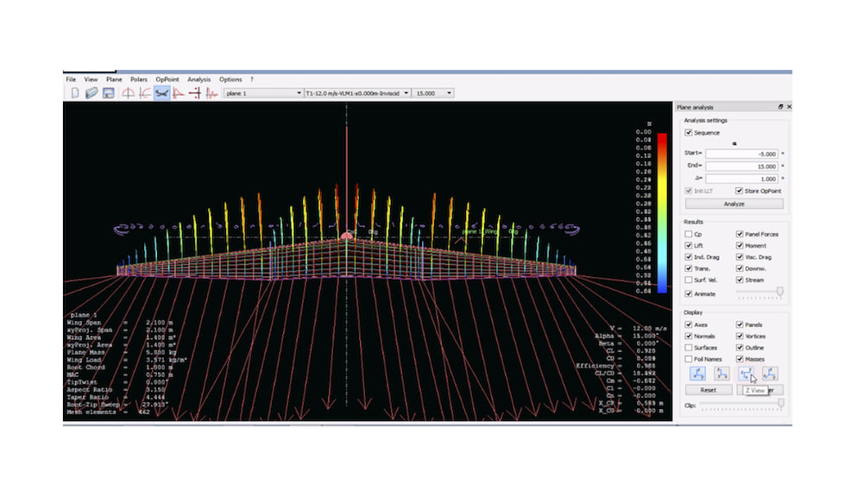863x504 pixels.
Task: Open XFoil Inverse Design icon
Action: [x=145, y=93]
